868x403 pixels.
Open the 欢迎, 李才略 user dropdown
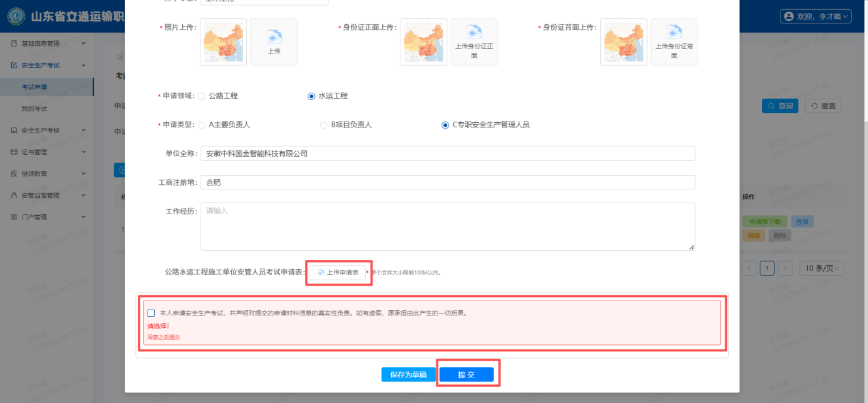pos(816,16)
